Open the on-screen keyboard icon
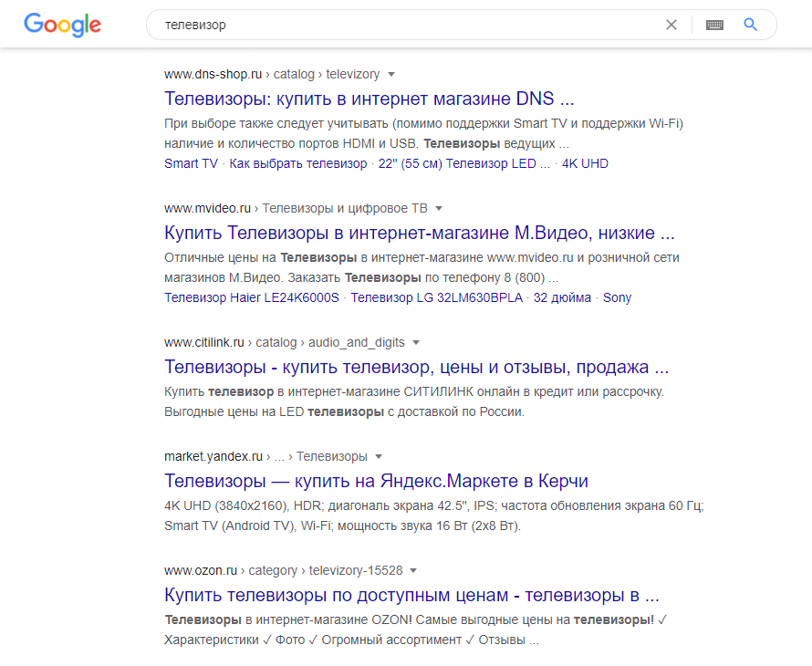Screen dimensions: 812x666 coord(714,25)
